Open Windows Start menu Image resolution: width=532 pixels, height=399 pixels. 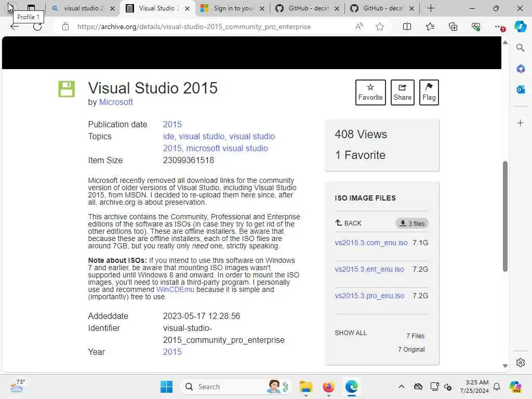tap(166, 387)
